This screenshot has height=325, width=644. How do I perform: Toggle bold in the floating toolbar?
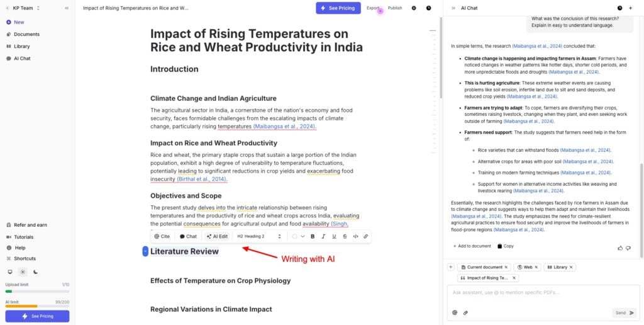click(x=313, y=236)
